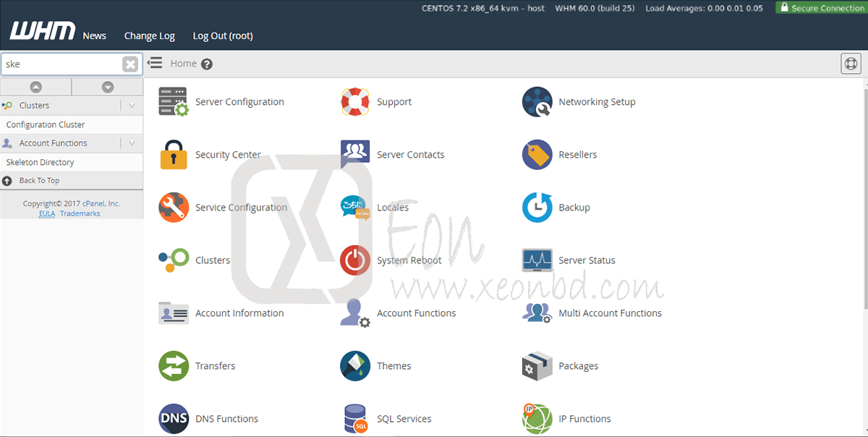Click the Security Center padlock icon
868x437 pixels.
[173, 155]
